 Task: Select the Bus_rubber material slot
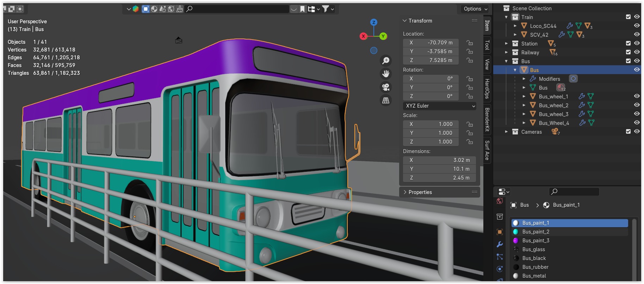pos(570,267)
